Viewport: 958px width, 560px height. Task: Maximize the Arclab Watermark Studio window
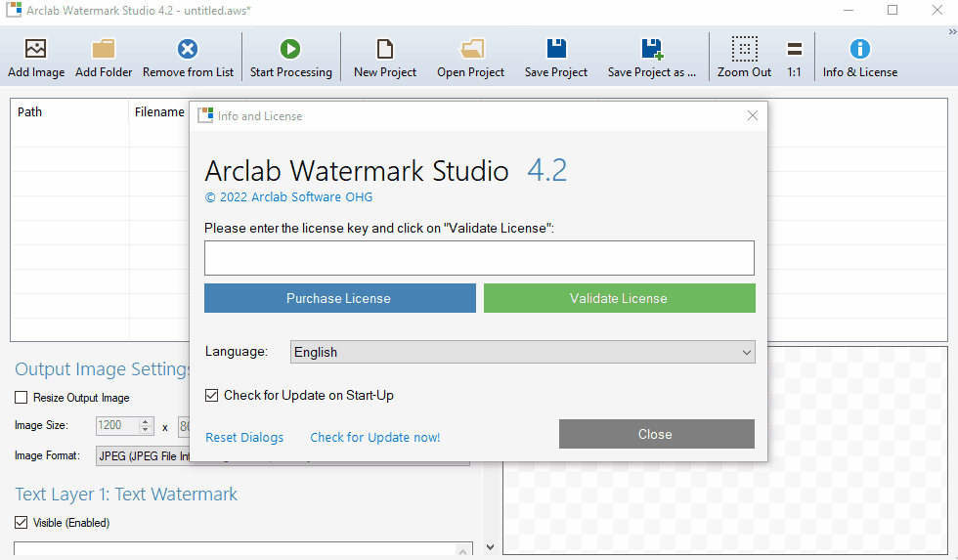[893, 11]
